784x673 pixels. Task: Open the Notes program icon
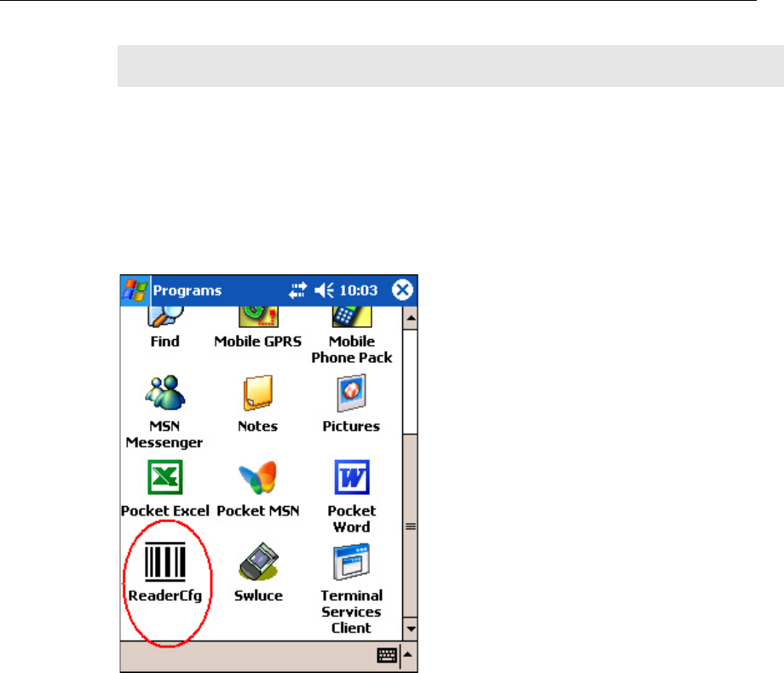coord(258,393)
